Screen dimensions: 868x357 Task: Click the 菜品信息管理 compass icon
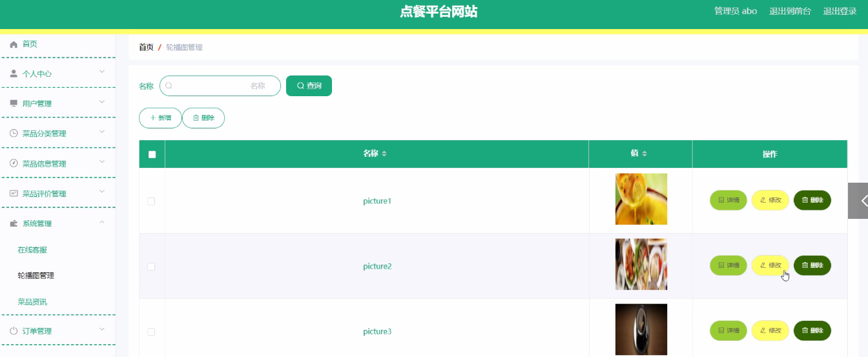tap(14, 163)
